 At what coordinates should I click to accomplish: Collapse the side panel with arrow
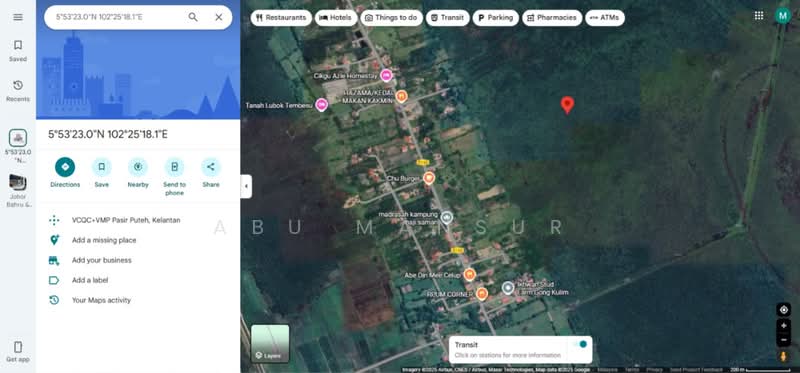[246, 186]
